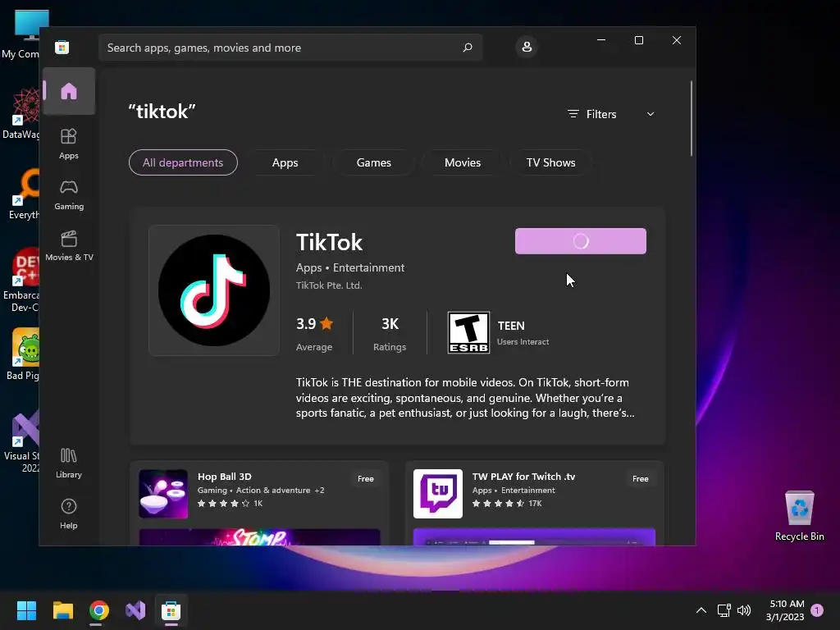Open the My Computer desktop icon
Image resolution: width=840 pixels, height=630 pixels.
[21, 34]
